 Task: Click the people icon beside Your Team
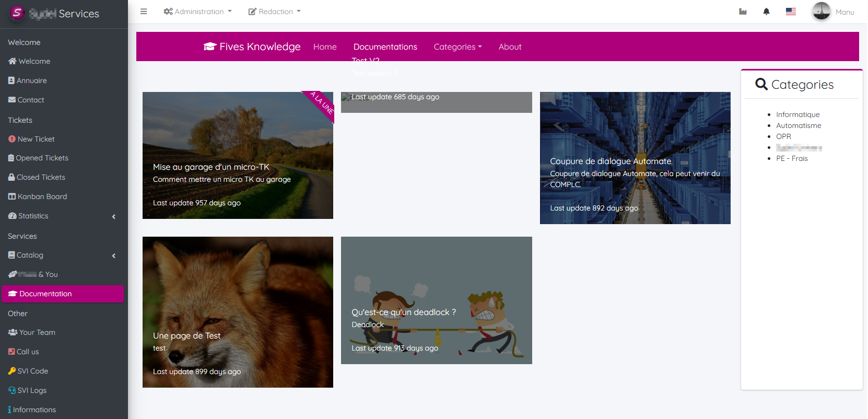point(13,332)
